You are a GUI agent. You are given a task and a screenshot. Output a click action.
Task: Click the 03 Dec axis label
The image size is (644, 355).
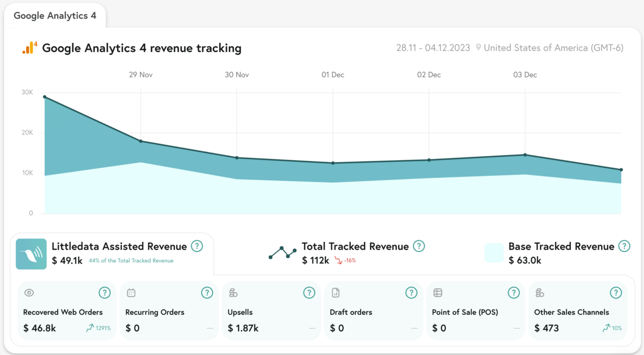coord(525,75)
